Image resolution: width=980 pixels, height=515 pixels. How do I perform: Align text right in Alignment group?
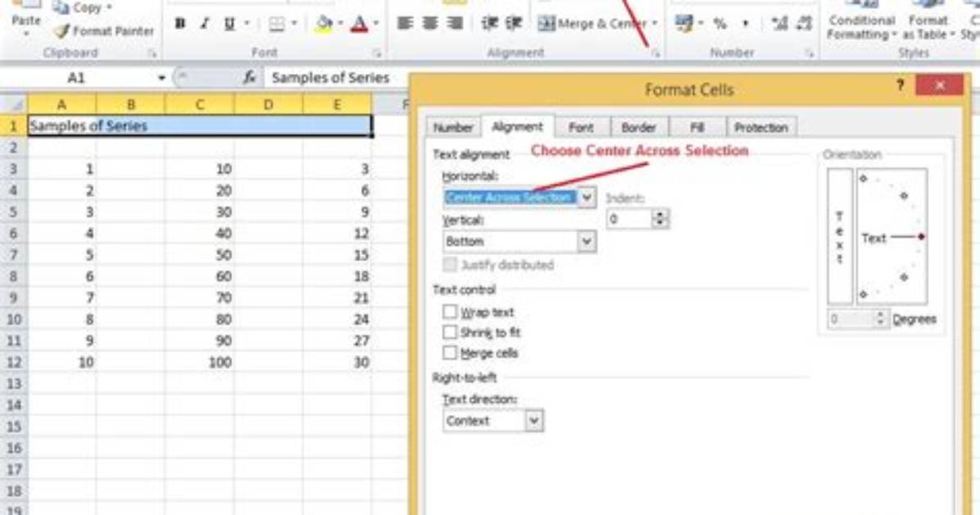click(455, 24)
